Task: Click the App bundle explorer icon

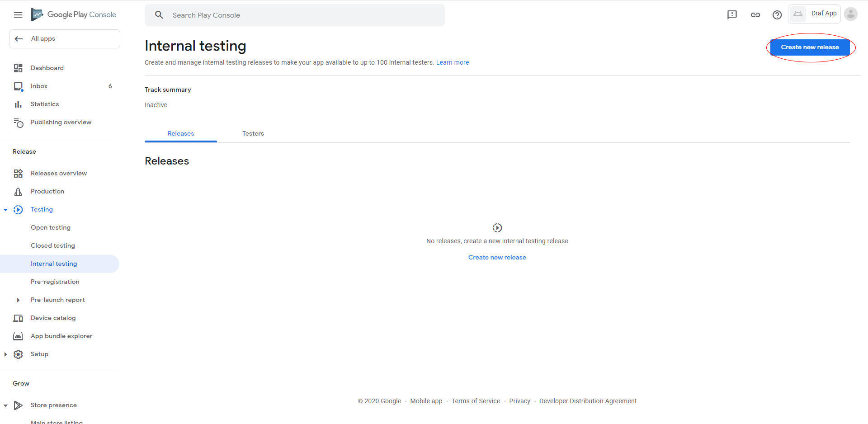Action: [x=18, y=336]
